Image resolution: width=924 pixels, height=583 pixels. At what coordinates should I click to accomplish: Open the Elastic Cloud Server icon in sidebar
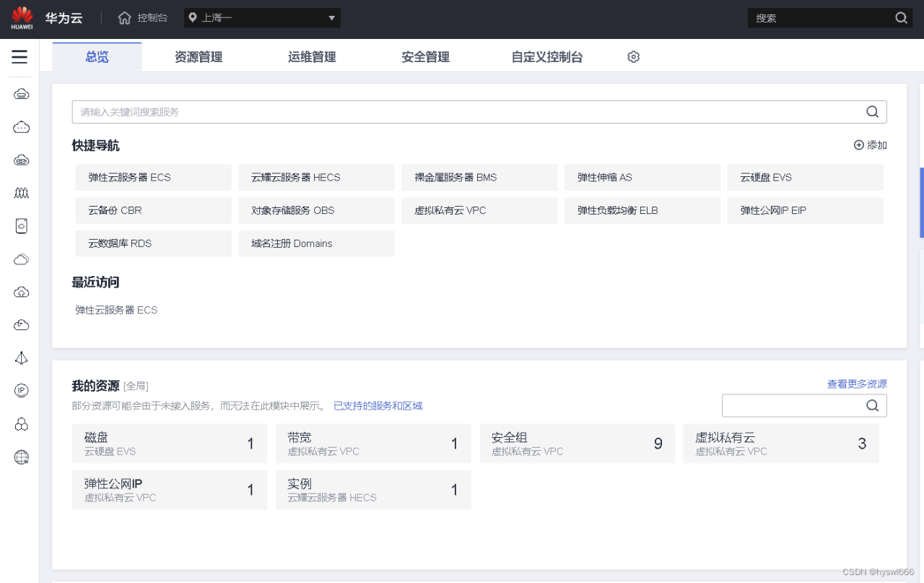point(20,93)
